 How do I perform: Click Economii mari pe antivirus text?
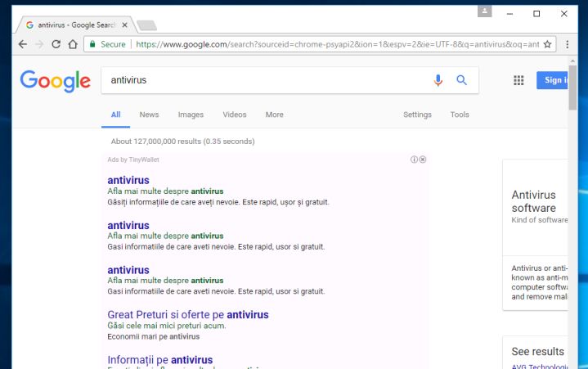pyautogui.click(x=154, y=337)
